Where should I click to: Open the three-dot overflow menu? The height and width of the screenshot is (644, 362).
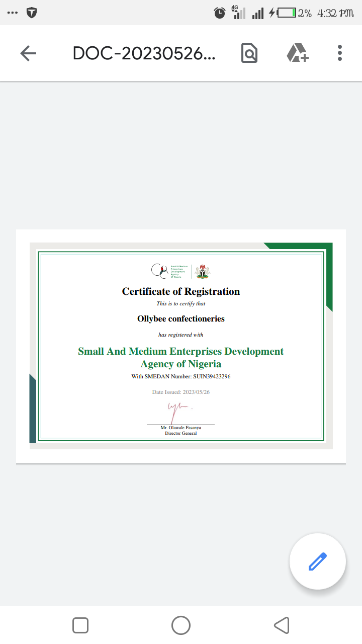(340, 53)
